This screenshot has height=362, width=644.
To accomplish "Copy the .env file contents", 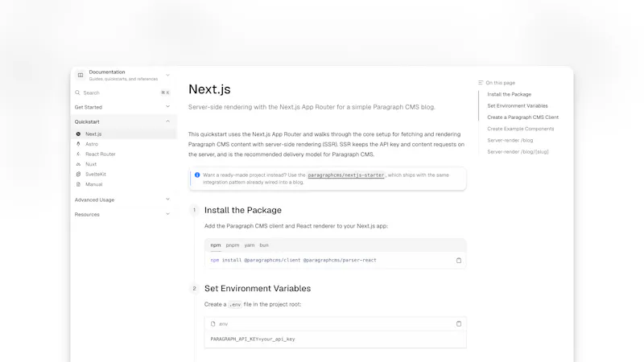I will [x=459, y=324].
